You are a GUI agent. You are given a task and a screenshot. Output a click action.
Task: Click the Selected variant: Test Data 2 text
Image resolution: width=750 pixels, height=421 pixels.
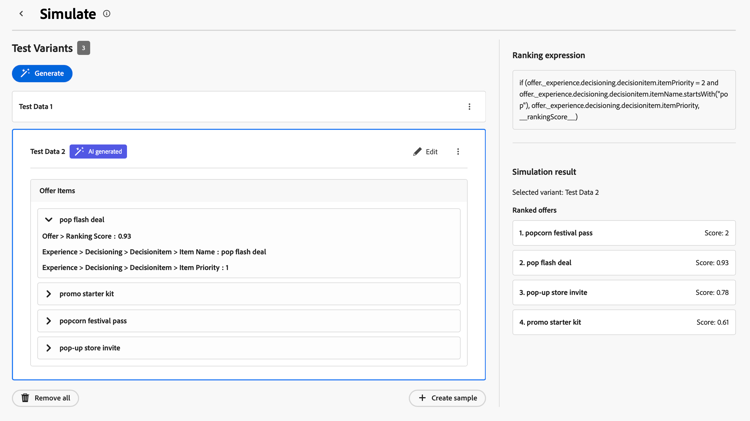coord(555,192)
